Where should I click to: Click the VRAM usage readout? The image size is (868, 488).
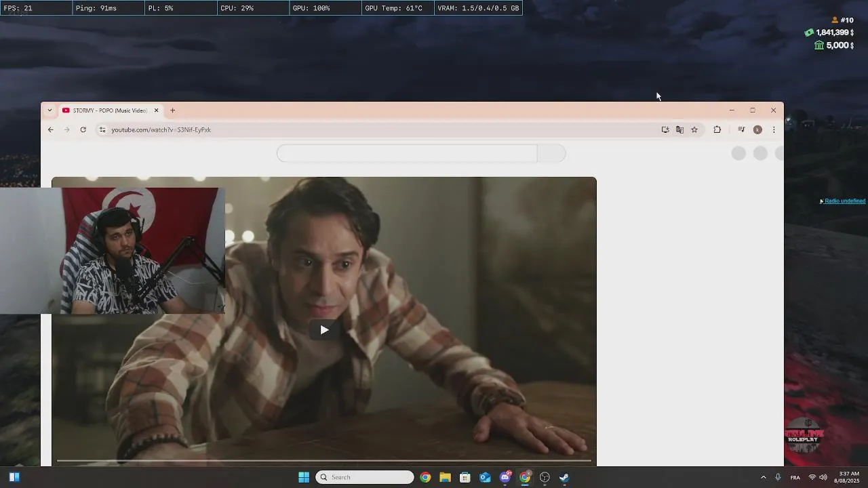[478, 8]
